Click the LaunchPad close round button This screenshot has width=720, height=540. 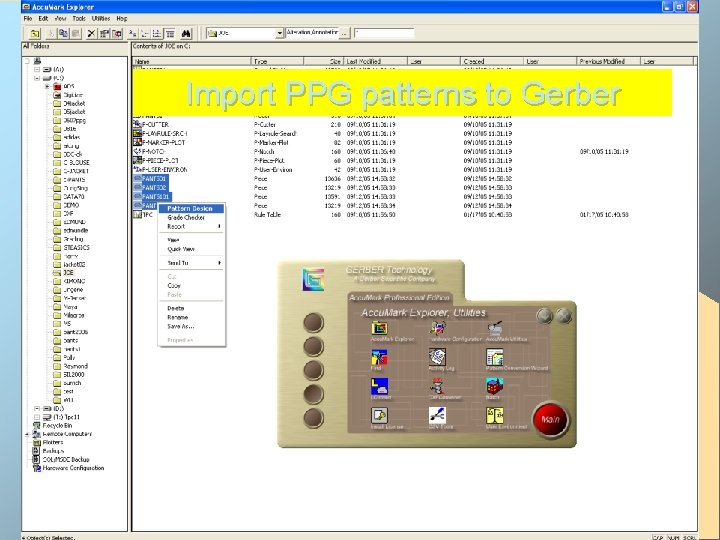click(x=563, y=316)
